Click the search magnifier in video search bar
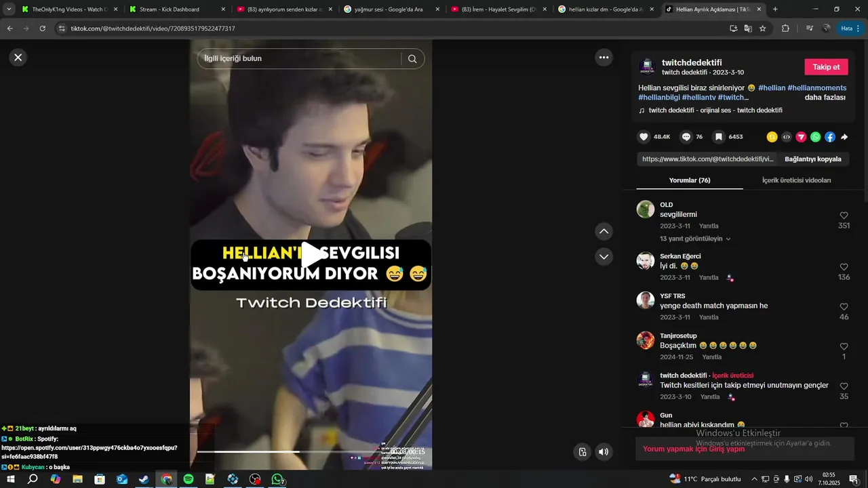Viewport: 868px width, 488px height. (x=412, y=59)
